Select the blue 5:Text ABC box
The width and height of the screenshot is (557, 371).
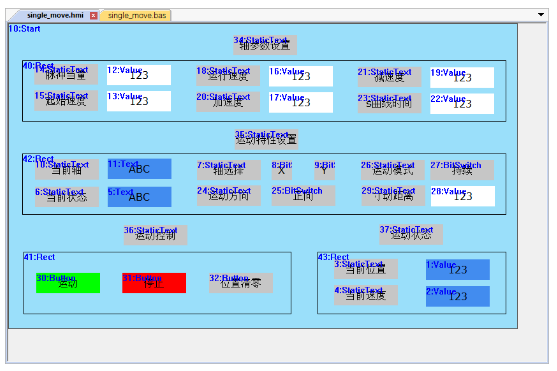coord(140,197)
